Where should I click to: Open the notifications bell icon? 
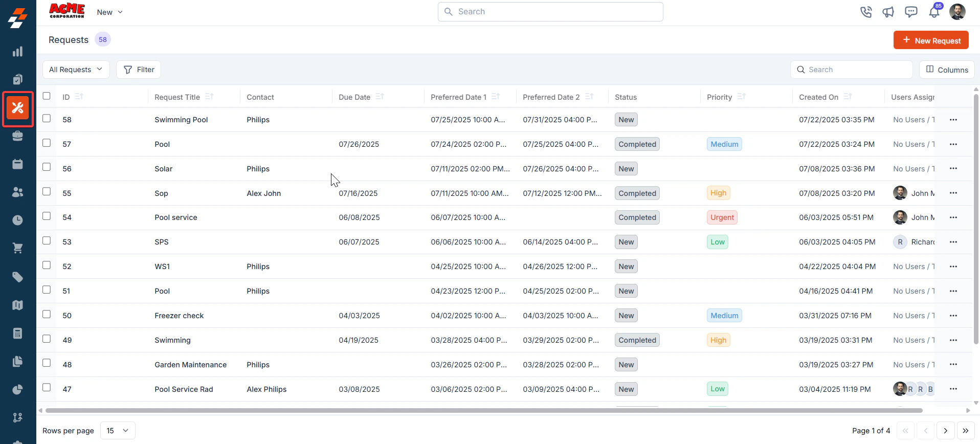point(934,12)
